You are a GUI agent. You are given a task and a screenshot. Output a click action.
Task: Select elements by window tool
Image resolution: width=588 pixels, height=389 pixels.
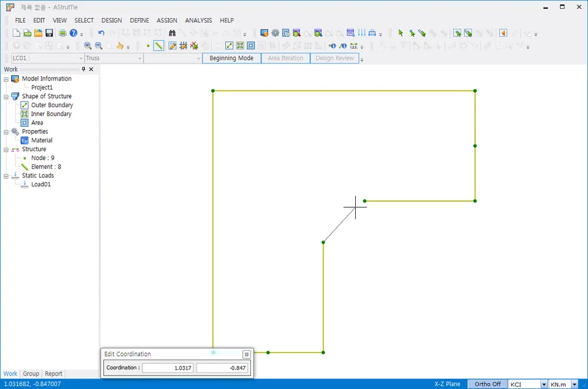pos(468,33)
